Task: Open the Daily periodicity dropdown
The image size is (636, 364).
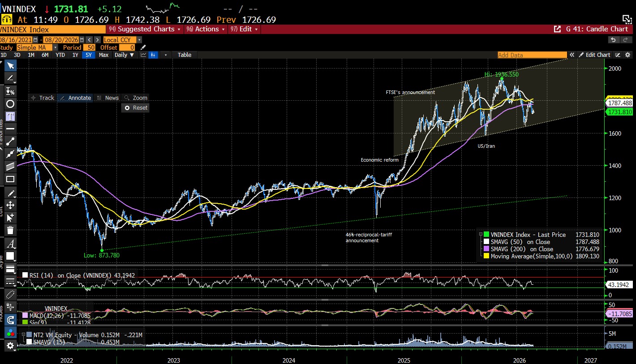Action: (124, 55)
